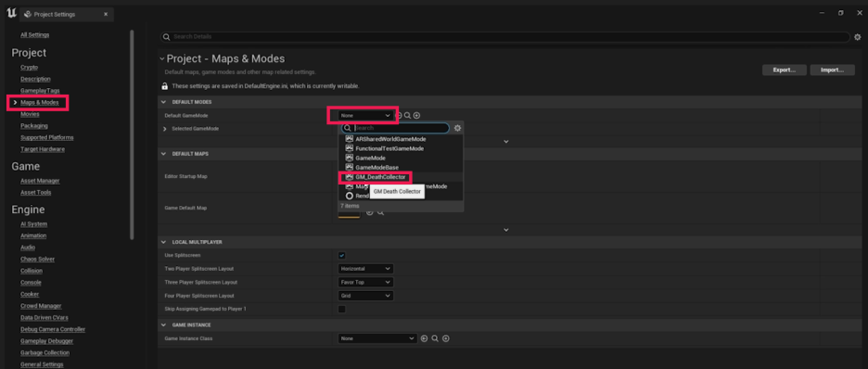
Task: Open AI System engine settings
Action: pos(33,224)
